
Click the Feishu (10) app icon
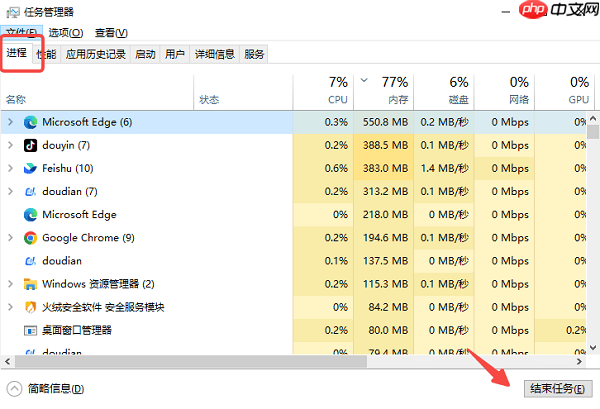[30, 168]
